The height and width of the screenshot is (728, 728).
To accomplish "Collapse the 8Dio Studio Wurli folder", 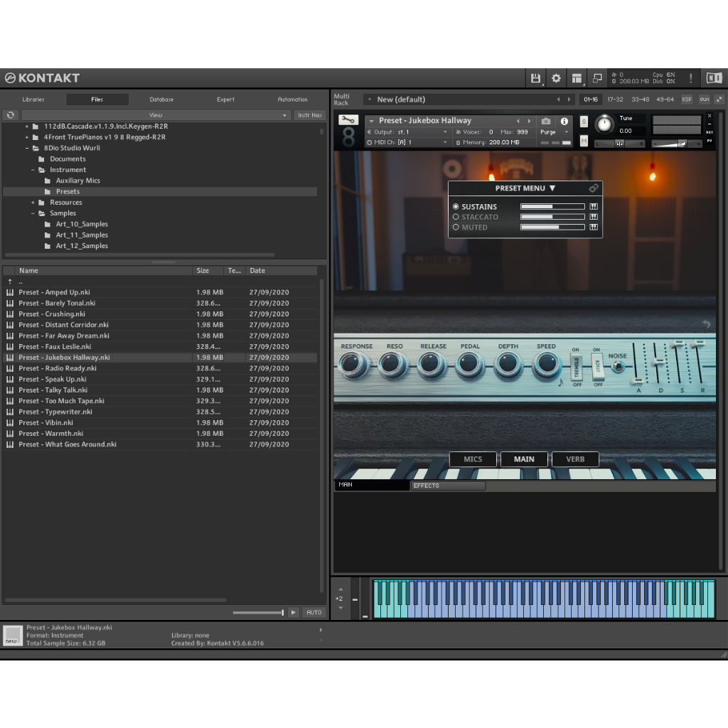I will tap(27, 148).
